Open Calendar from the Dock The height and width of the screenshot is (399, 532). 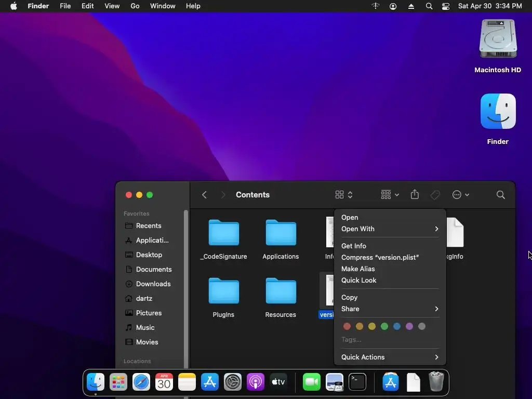point(164,382)
